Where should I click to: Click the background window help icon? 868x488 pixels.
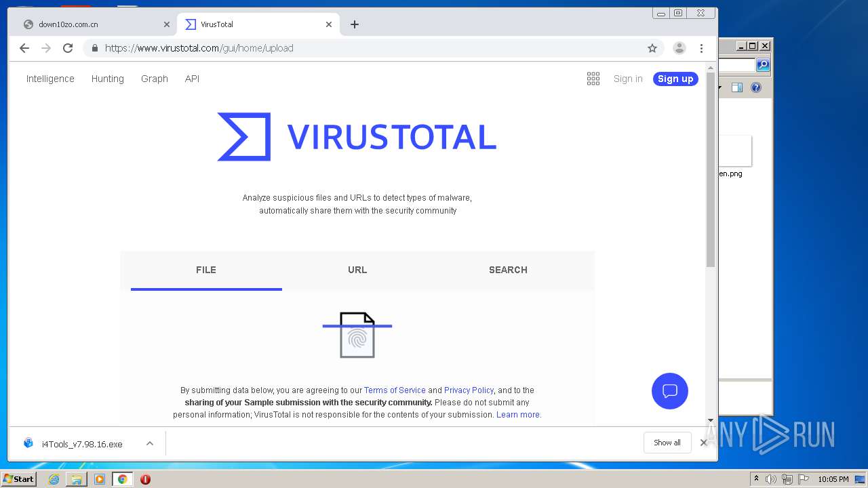pos(756,87)
